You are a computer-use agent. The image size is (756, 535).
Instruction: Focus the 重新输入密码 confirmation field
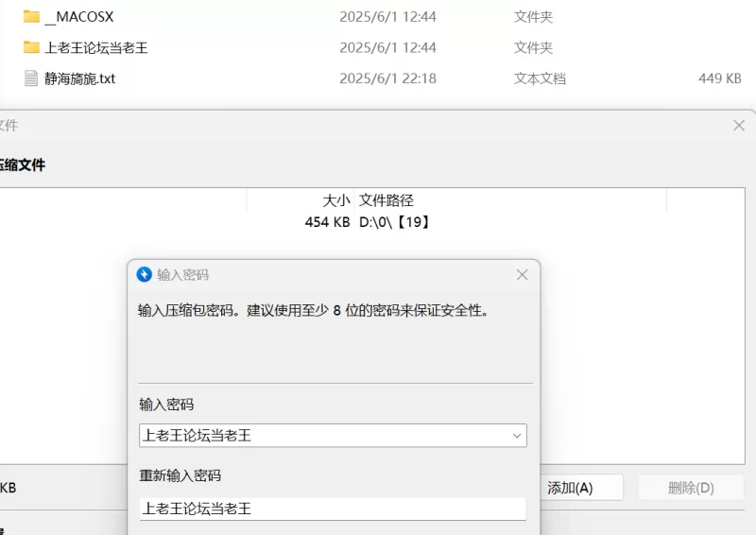[333, 509]
